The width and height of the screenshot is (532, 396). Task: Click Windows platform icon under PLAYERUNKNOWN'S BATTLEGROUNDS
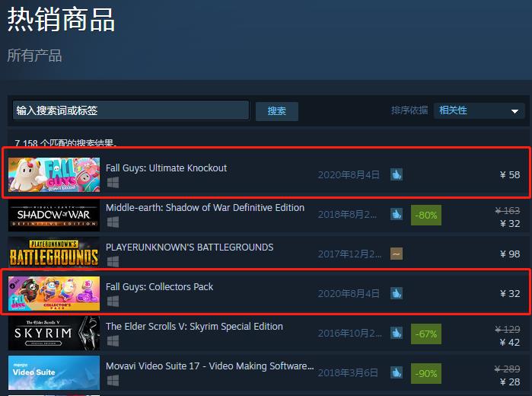click(x=113, y=262)
